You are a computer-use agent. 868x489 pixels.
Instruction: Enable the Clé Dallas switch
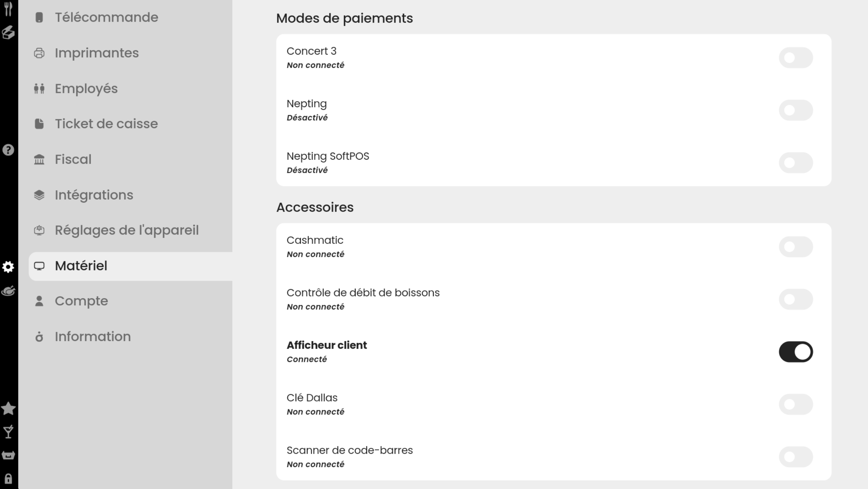[796, 405]
